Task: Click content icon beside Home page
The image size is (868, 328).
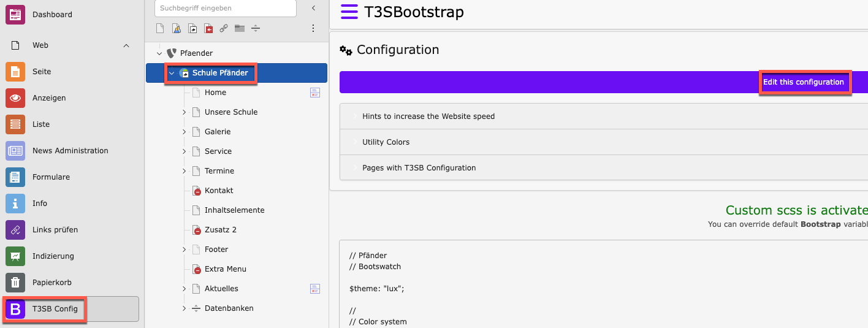Action: [x=315, y=93]
